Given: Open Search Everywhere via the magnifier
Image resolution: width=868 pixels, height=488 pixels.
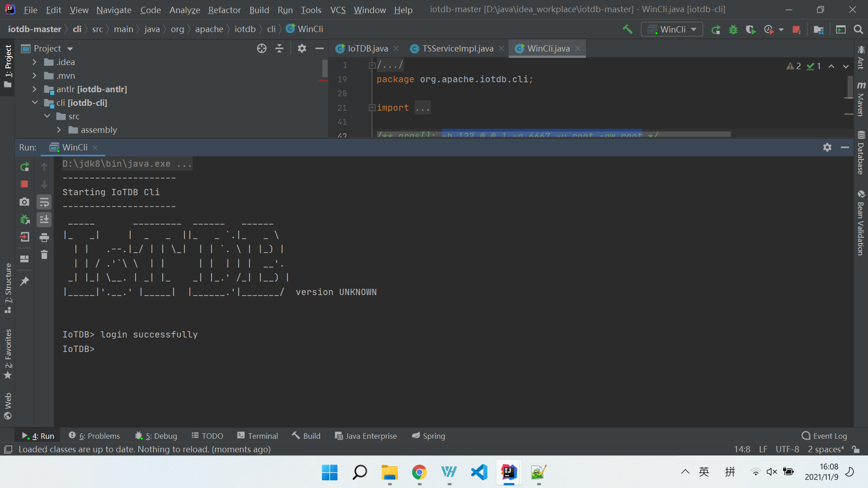Looking at the screenshot, I should click(859, 29).
